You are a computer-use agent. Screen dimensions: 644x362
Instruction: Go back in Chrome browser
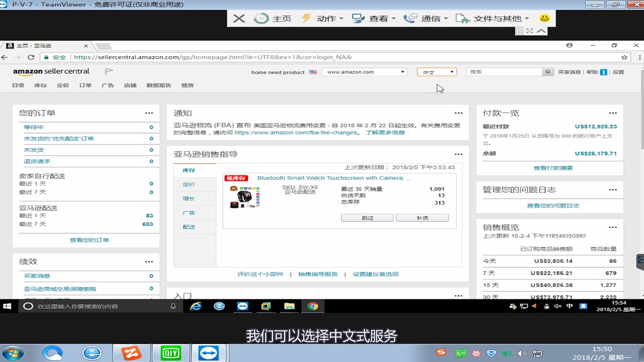click(5, 57)
